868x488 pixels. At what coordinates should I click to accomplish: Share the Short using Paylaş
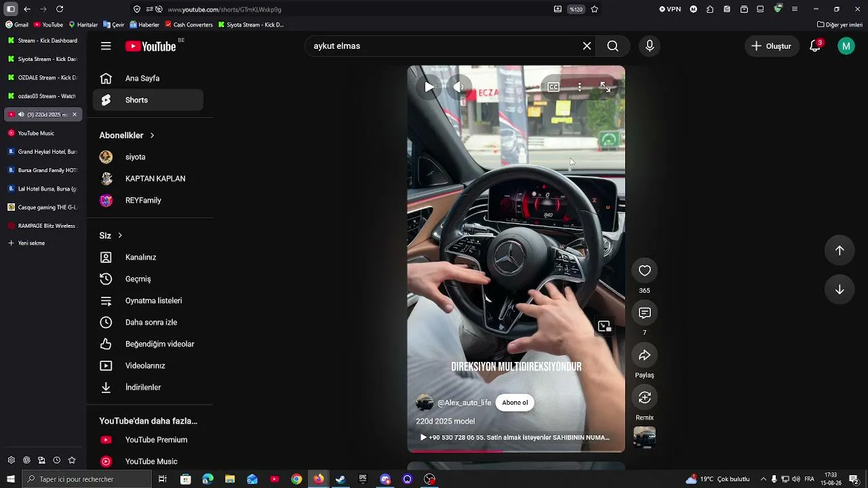point(645,355)
